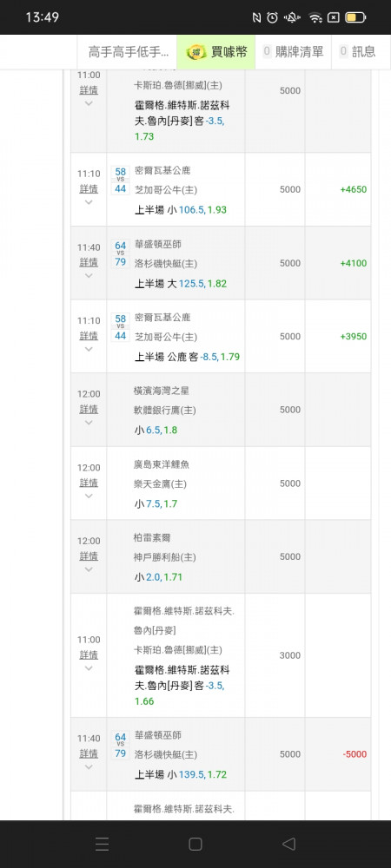This screenshot has width=391, height=868.
Task: Tap the 58 vs 44 score box for 上半場 小 106.5
Action: [x=121, y=180]
